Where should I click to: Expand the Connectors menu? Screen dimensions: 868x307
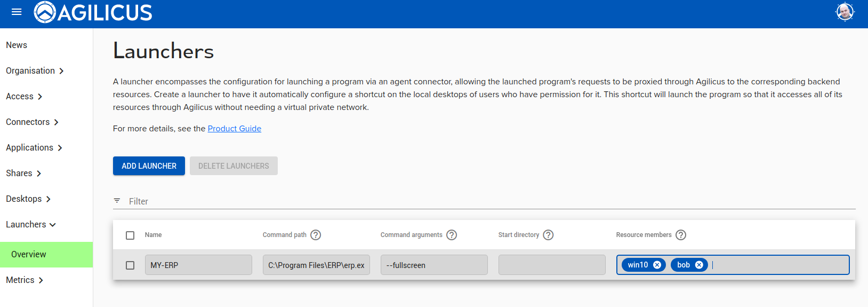tap(32, 122)
